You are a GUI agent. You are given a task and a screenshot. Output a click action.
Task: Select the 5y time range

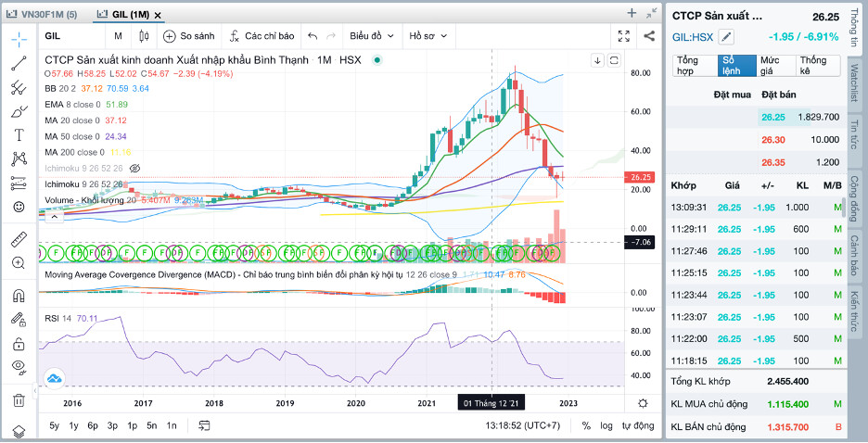55,425
